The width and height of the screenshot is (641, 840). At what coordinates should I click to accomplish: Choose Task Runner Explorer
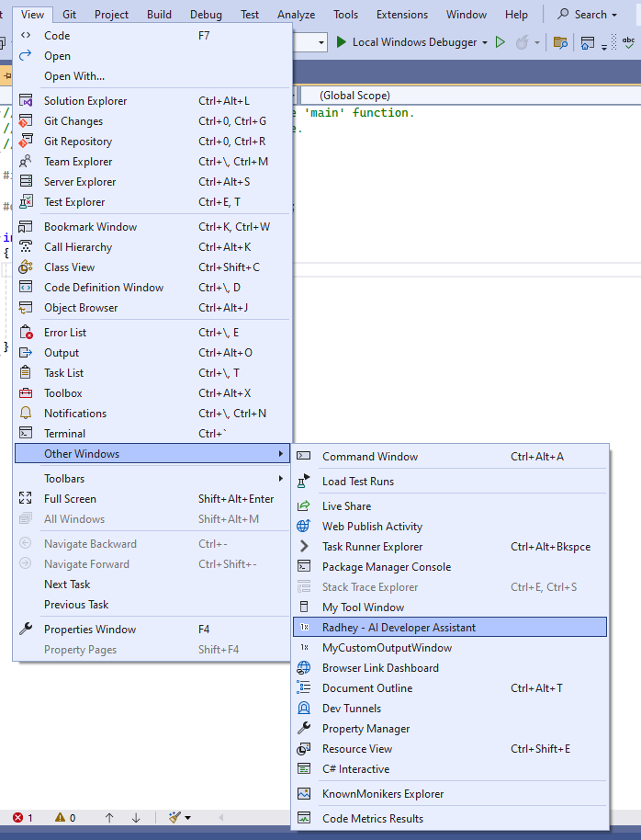click(450, 547)
